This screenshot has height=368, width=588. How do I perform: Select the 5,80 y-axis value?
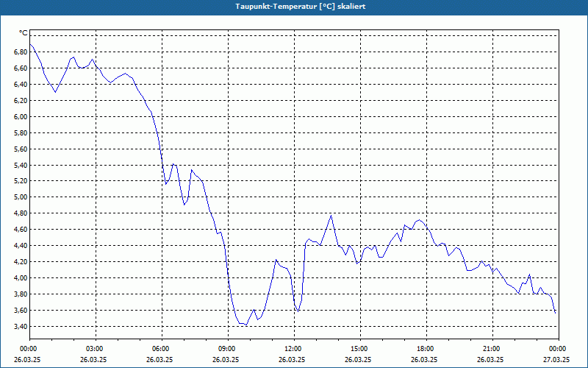(21, 132)
